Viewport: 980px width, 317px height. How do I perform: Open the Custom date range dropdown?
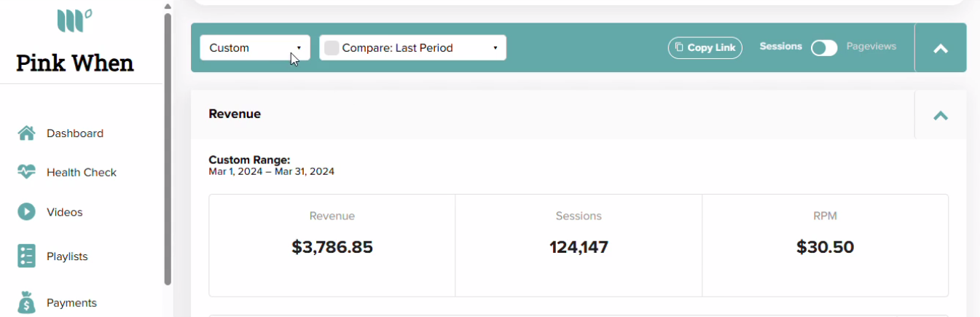(x=255, y=48)
